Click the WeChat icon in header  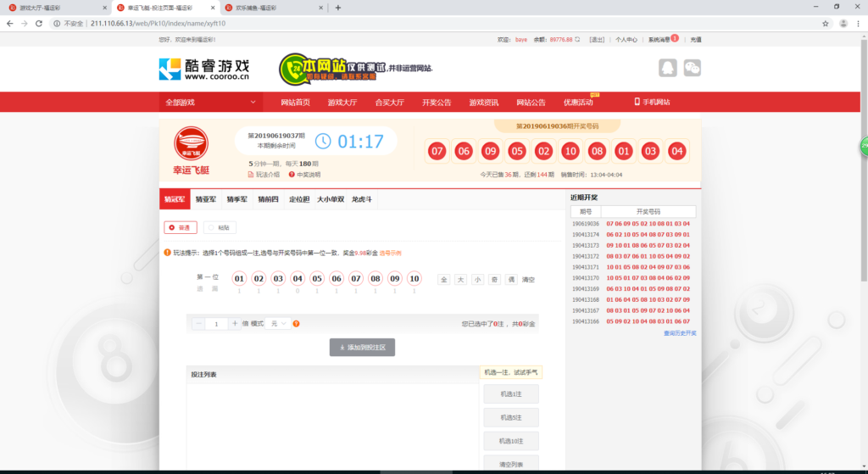pos(693,68)
